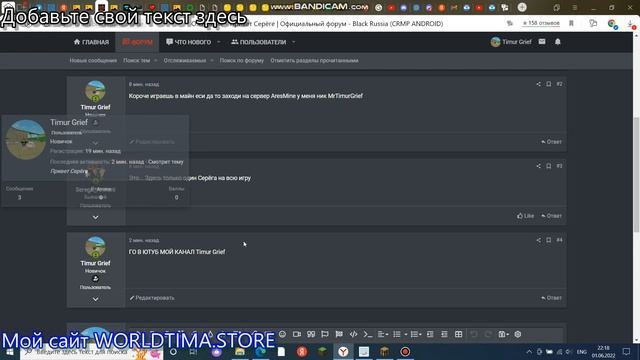Edit post #4 with Редактировать
Viewport: 640px width, 360px height.
(152, 298)
